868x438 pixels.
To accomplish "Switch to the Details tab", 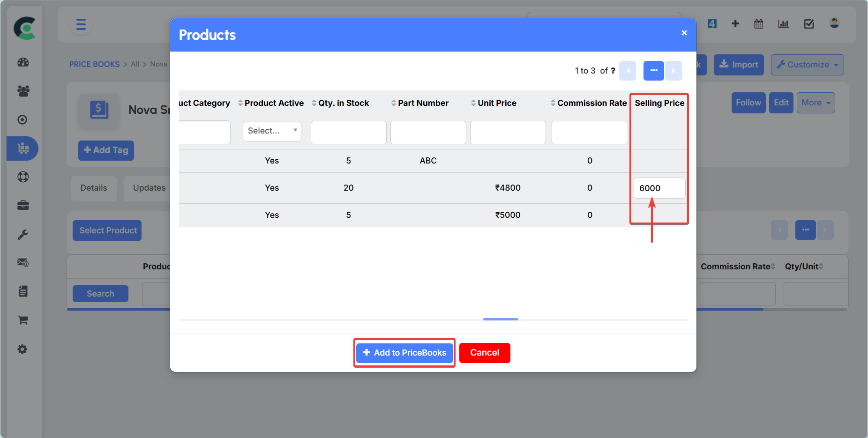I will (94, 188).
